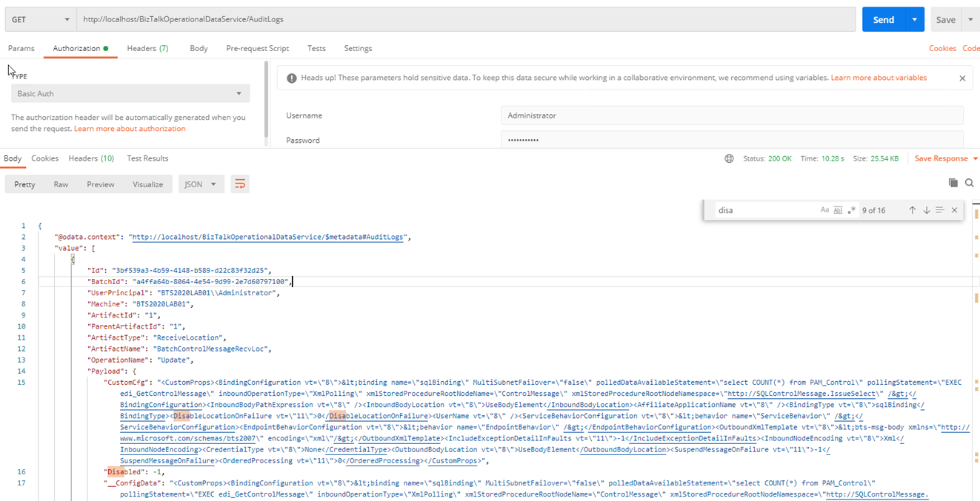The width and height of the screenshot is (980, 501).
Task: Open the JSON format dropdown
Action: click(201, 184)
